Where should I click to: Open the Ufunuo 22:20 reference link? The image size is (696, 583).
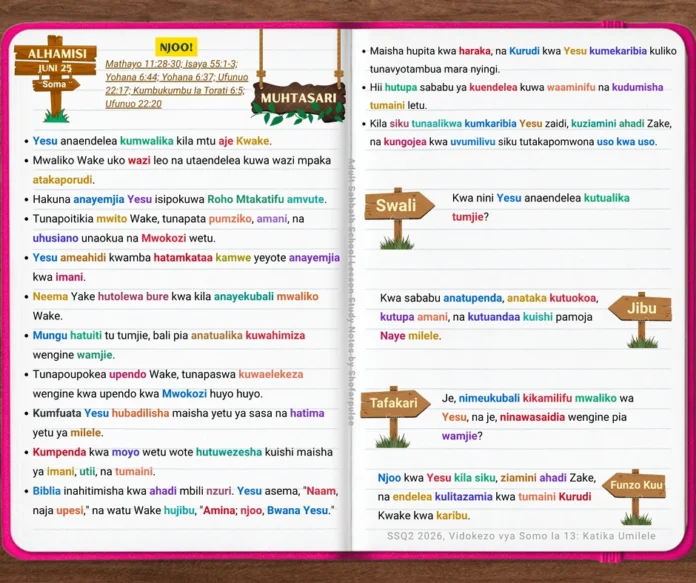click(134, 104)
